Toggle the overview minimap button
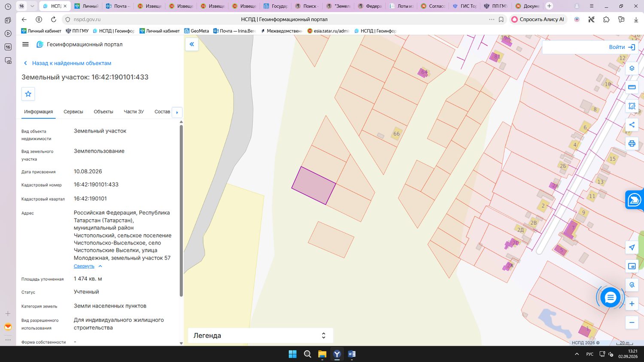This screenshot has width=644, height=362. [x=632, y=266]
